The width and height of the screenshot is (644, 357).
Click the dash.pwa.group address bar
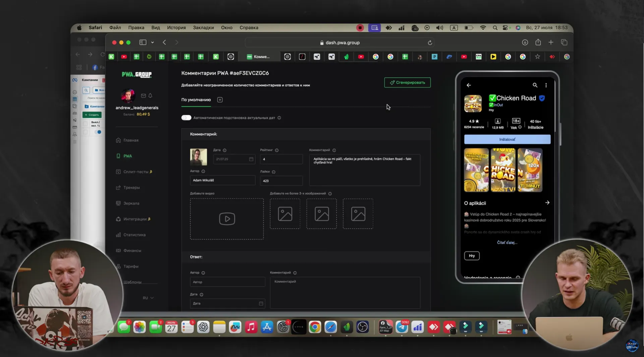pos(339,43)
